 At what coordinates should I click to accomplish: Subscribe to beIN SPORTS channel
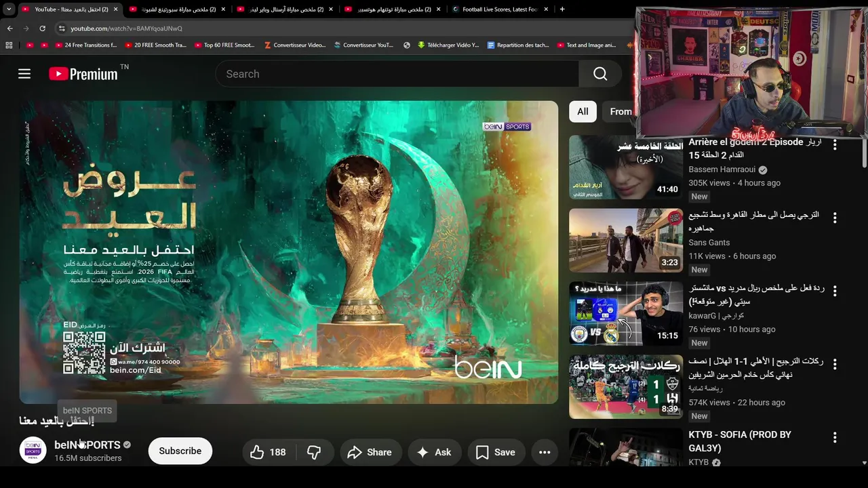coord(180,451)
